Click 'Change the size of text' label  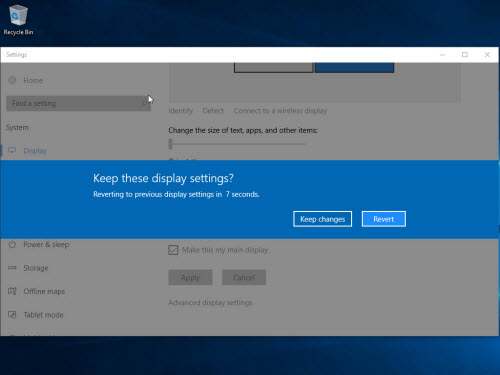tap(243, 130)
